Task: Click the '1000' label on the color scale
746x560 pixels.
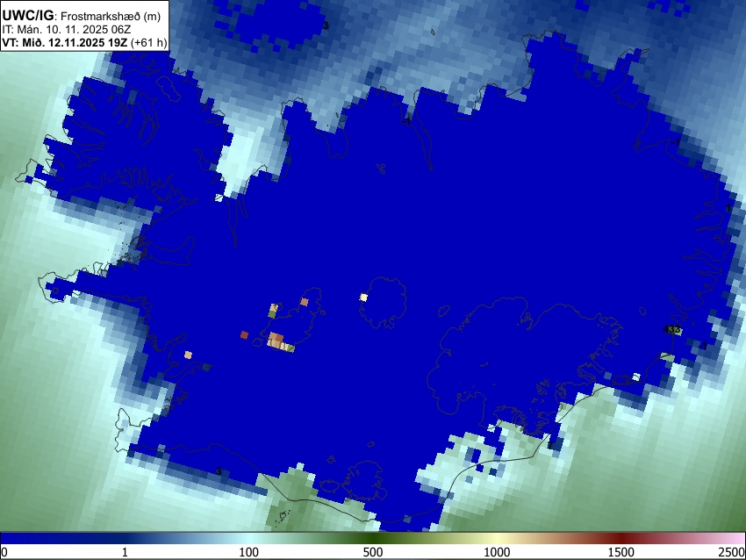Action: (497, 552)
